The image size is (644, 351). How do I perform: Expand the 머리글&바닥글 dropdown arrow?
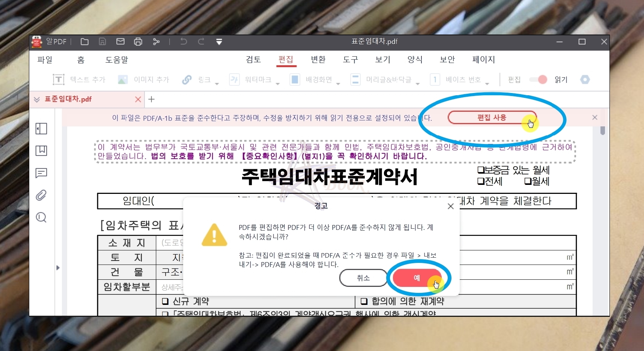coord(418,84)
